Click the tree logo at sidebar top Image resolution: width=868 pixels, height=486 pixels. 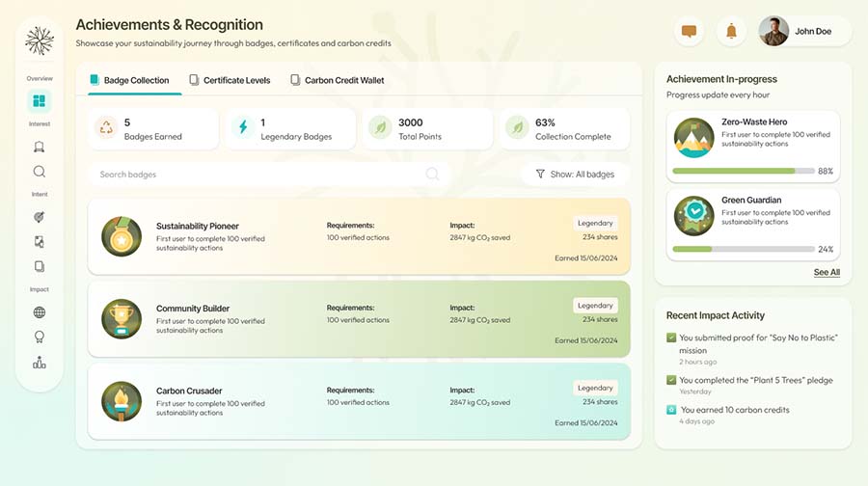click(40, 40)
